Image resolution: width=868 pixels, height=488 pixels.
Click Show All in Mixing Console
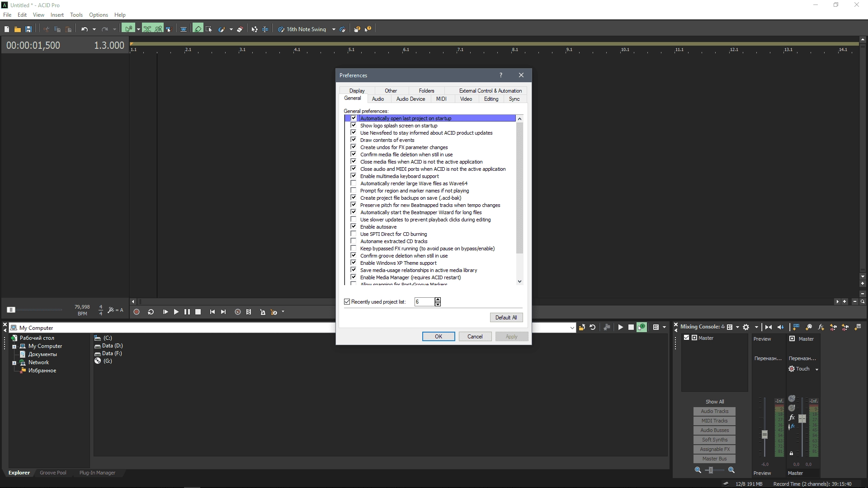714,402
